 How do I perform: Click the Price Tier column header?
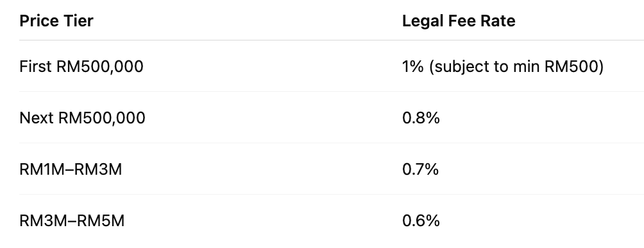pos(56,21)
